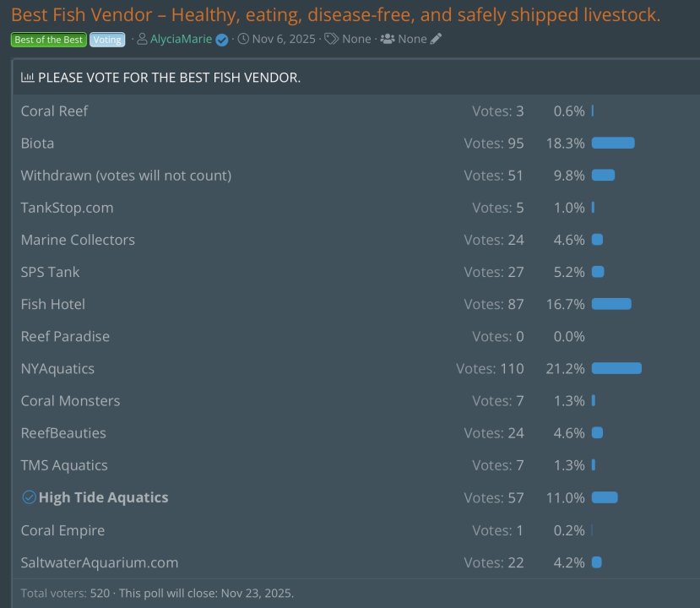The height and width of the screenshot is (608, 700).
Task: Click the verified badge next to AlyciaMarie
Action: point(222,40)
